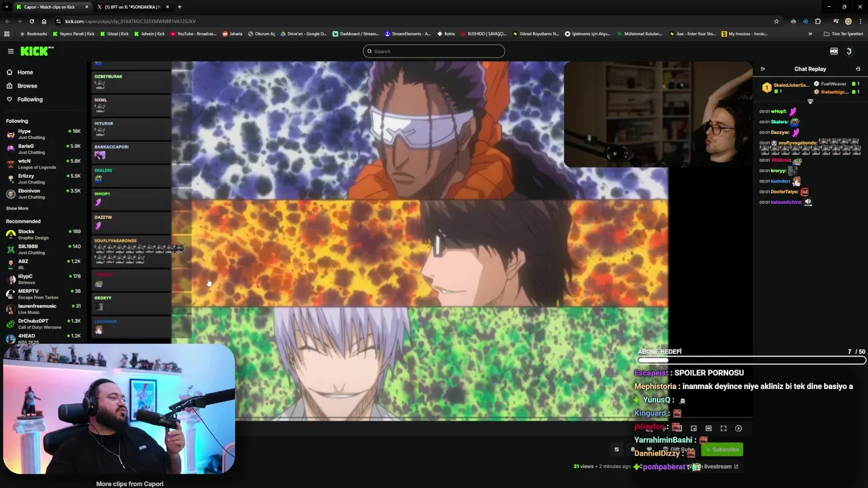Open recommended channel laurenfreemusic

[x=43, y=309]
